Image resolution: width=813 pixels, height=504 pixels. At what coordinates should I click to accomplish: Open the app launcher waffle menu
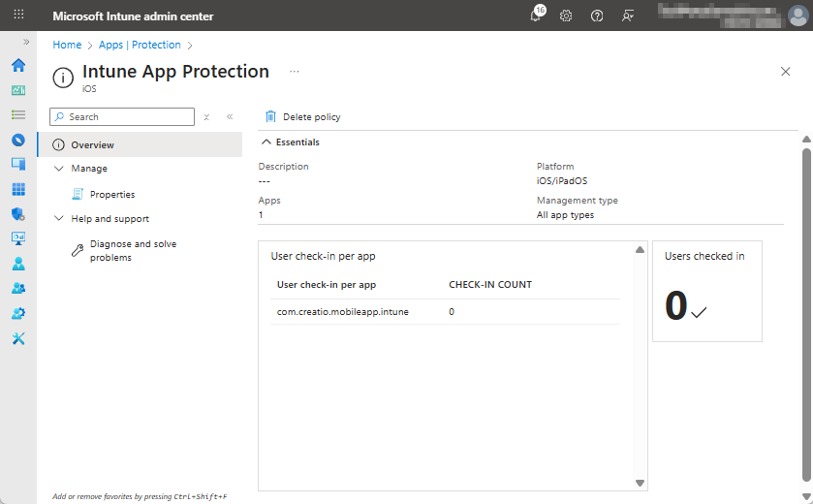coord(18,16)
